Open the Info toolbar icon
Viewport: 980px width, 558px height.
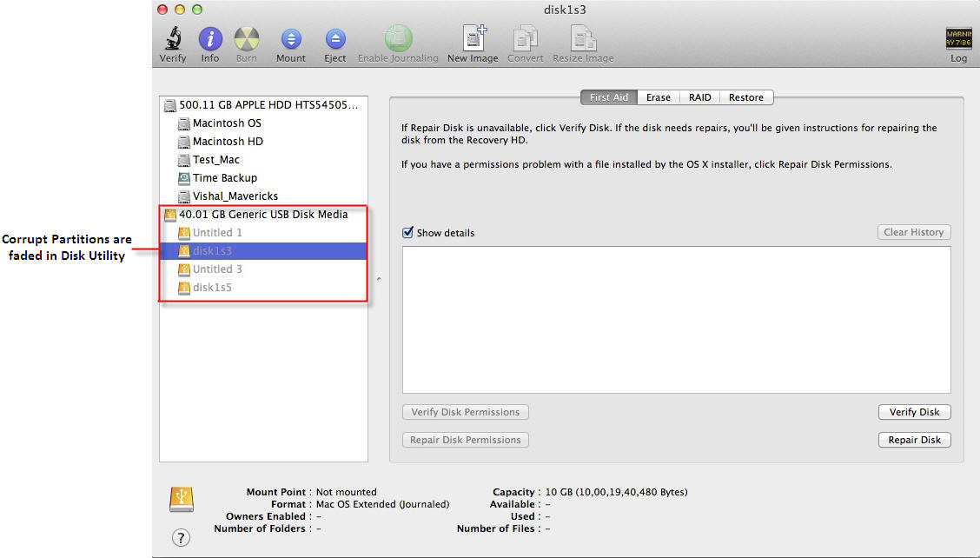[x=210, y=39]
